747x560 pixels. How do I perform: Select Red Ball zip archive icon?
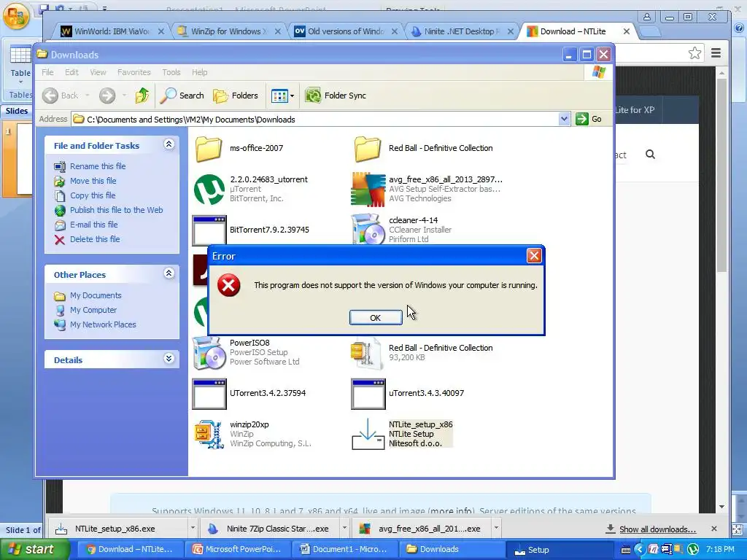(367, 353)
